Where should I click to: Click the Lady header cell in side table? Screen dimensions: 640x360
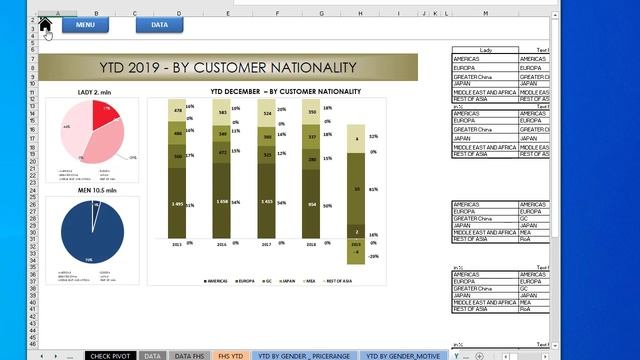pos(485,50)
